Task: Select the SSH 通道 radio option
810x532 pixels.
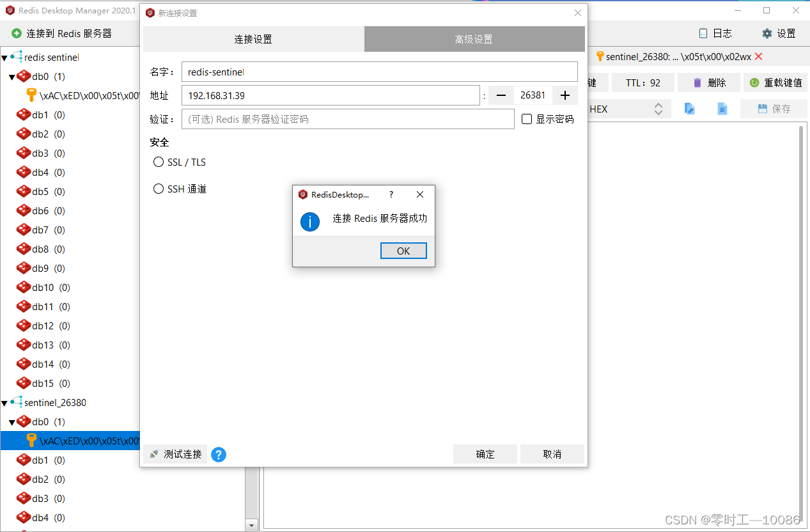Action: pyautogui.click(x=159, y=189)
